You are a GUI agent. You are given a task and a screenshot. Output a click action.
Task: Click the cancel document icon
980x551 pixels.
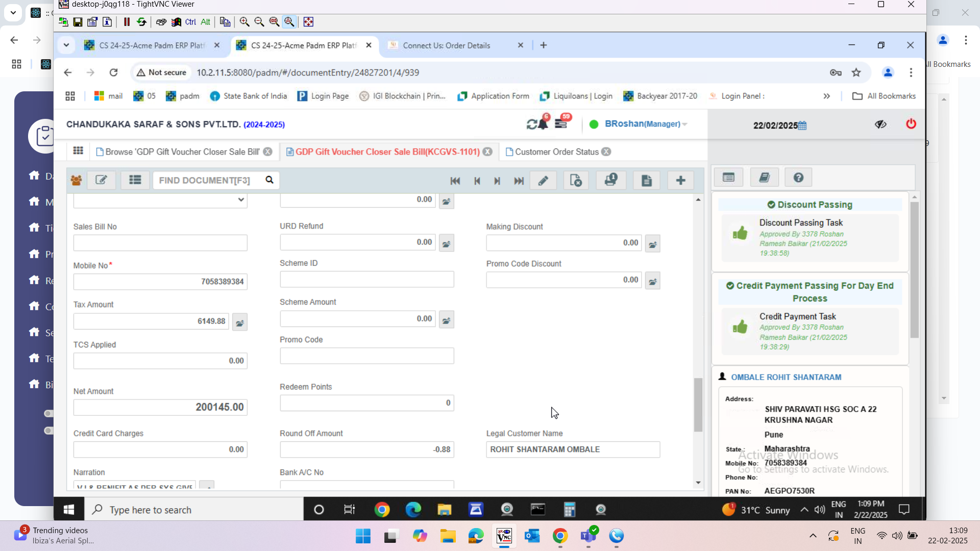[576, 181]
